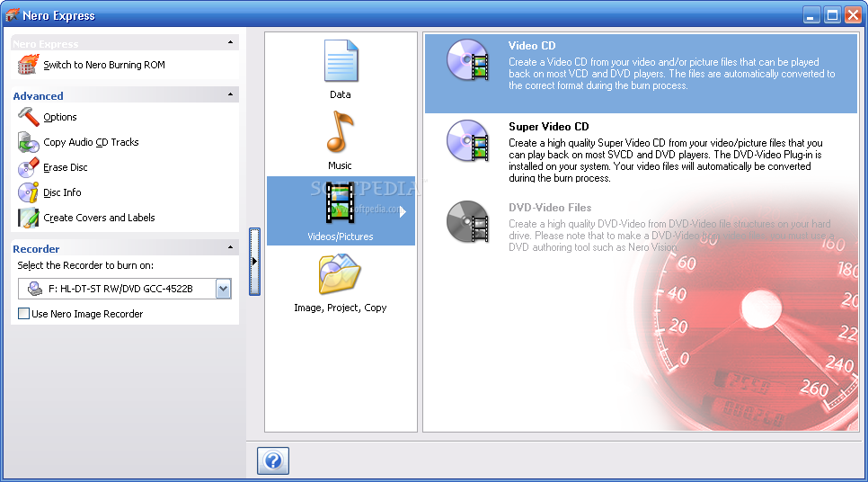This screenshot has width=868, height=482.
Task: Click the Create Covers and Labels link
Action: [x=99, y=218]
